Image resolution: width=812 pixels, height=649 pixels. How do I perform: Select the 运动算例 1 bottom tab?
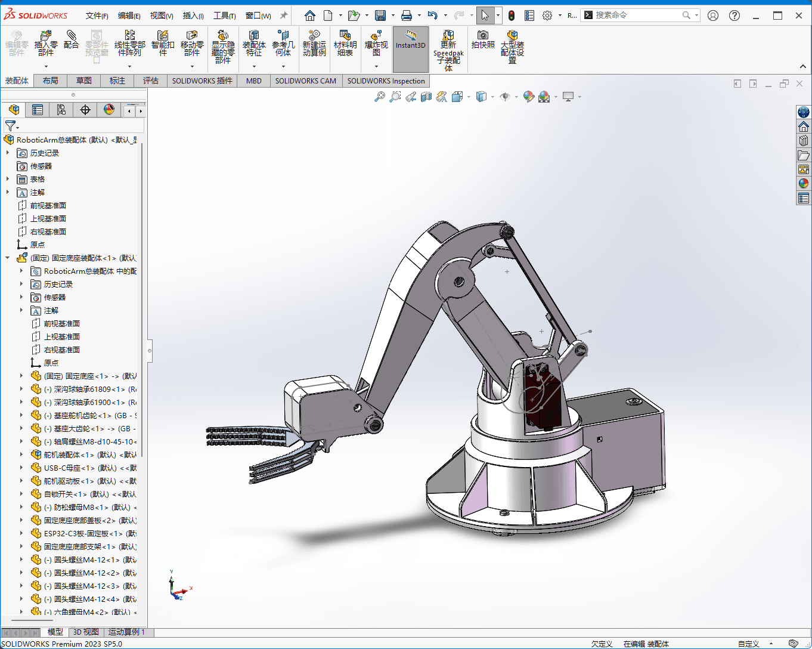[x=126, y=632]
